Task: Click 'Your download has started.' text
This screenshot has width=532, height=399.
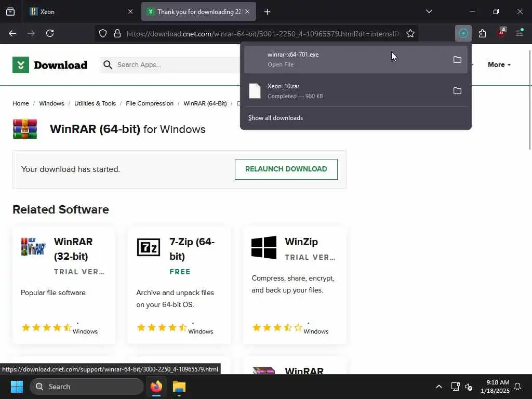Action: click(71, 169)
